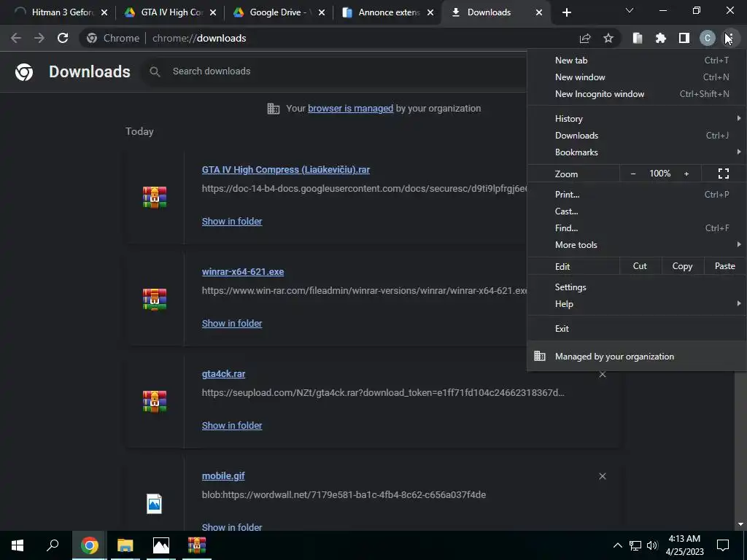Open the Extensions puzzle icon
Viewport: 747px width, 560px height.
tap(661, 38)
